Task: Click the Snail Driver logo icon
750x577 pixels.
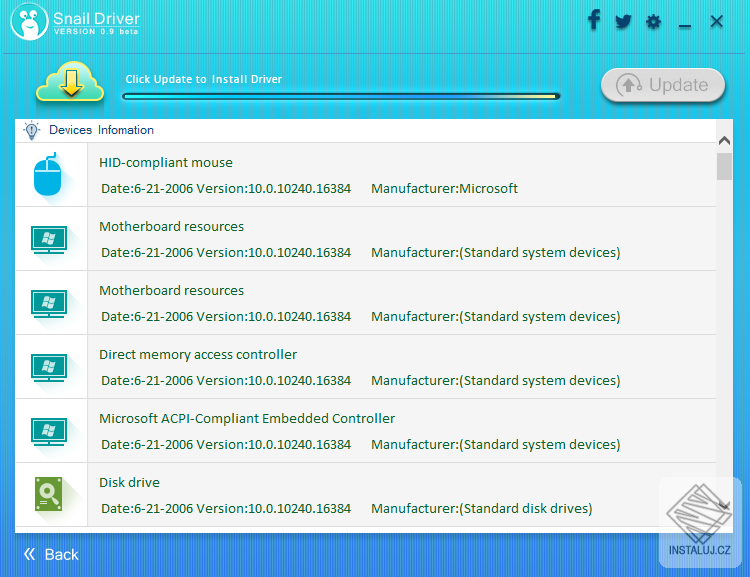Action: [29, 22]
